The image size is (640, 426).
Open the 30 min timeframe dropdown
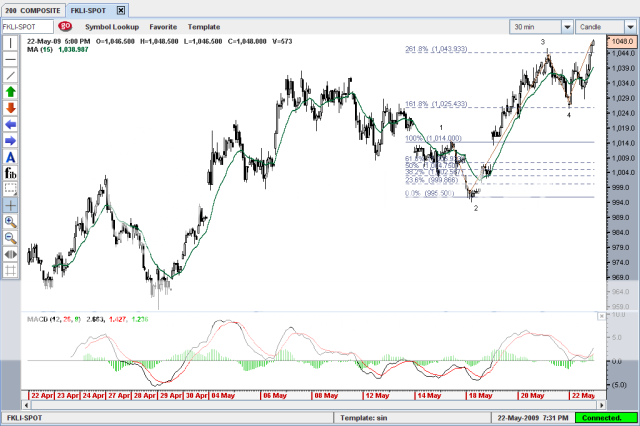point(541,26)
